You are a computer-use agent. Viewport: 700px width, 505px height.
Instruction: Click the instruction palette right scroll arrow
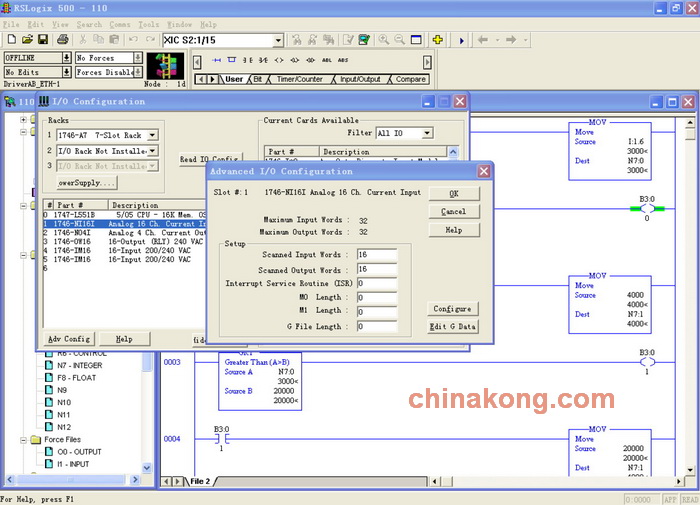(x=427, y=62)
